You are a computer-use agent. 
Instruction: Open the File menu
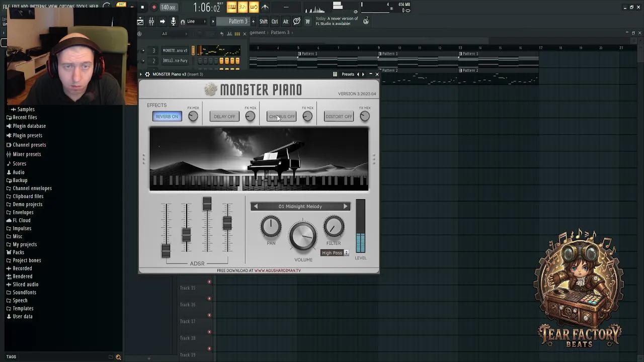(x=6, y=7)
